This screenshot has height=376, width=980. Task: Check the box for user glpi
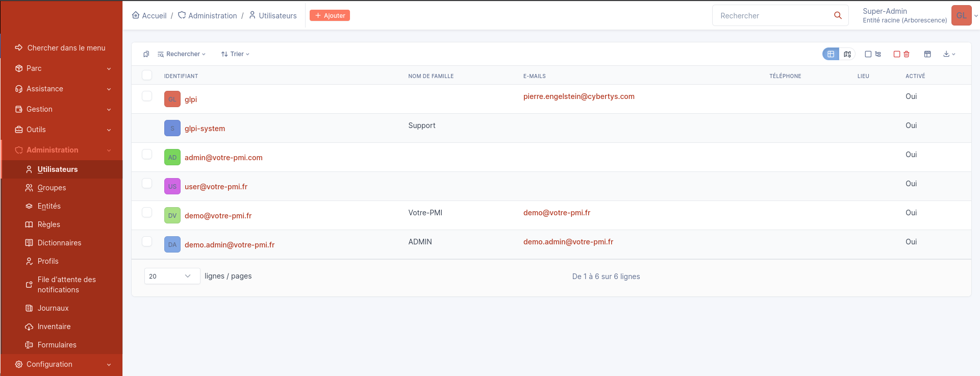click(147, 96)
